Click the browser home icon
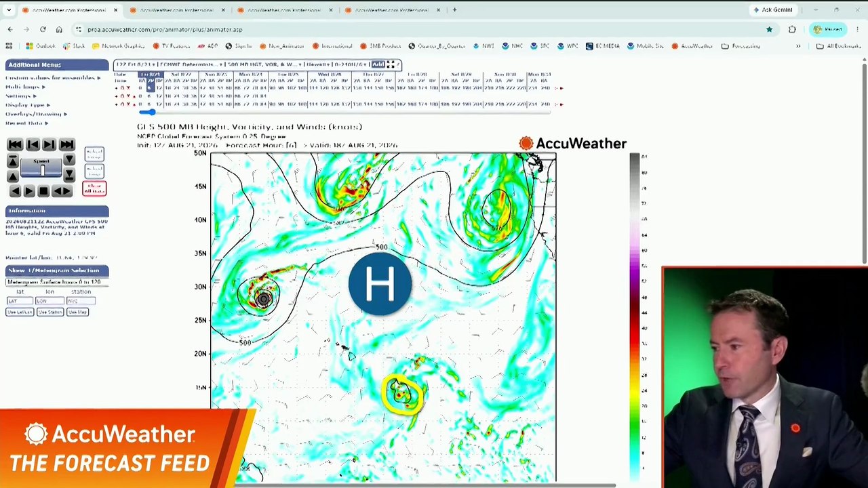The image size is (868, 488). point(59,29)
